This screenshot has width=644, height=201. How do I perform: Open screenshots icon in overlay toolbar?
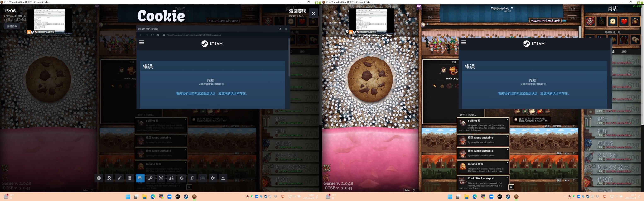[x=161, y=178]
